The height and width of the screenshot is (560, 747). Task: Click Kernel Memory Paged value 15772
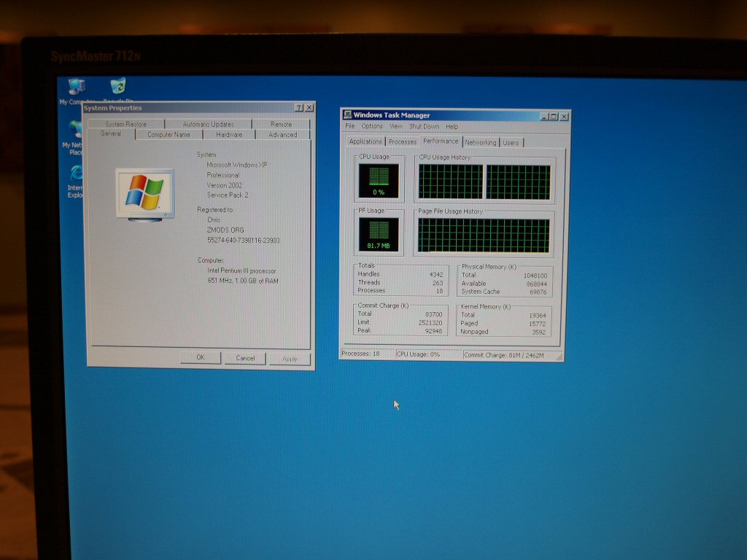[x=538, y=324]
